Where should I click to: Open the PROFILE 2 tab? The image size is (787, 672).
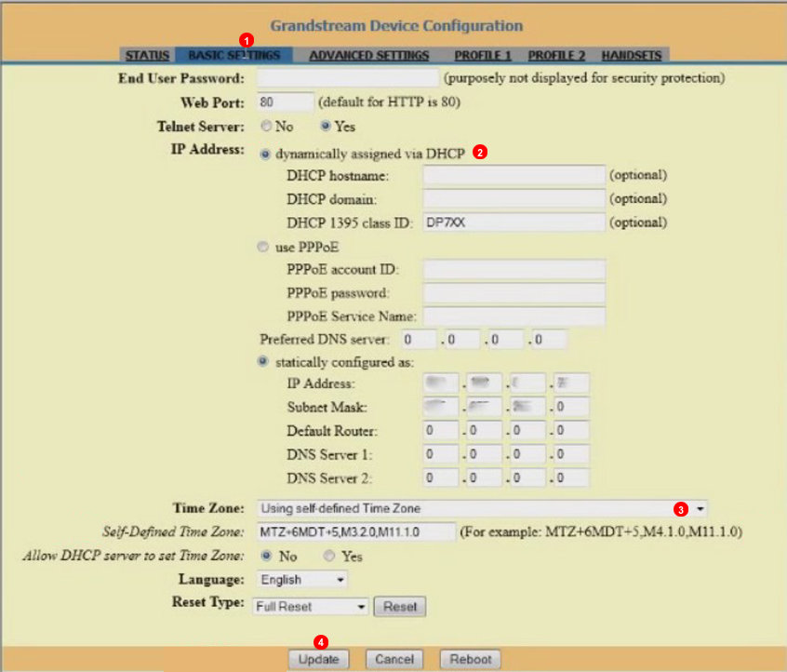pyautogui.click(x=556, y=56)
